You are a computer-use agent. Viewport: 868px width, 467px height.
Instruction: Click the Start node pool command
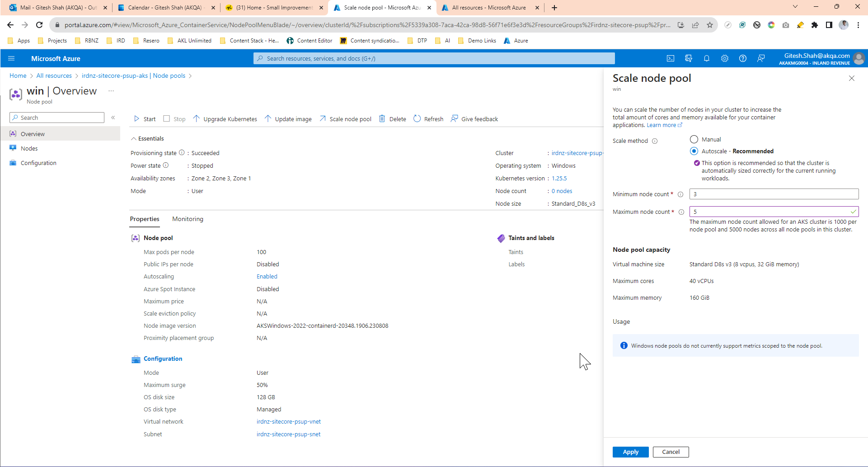click(x=145, y=119)
